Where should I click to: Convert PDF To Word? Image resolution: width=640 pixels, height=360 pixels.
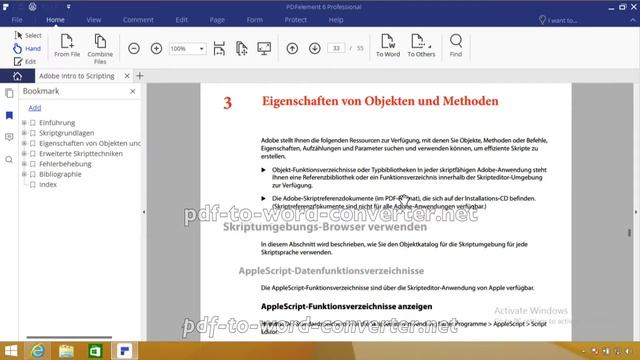pyautogui.click(x=388, y=45)
